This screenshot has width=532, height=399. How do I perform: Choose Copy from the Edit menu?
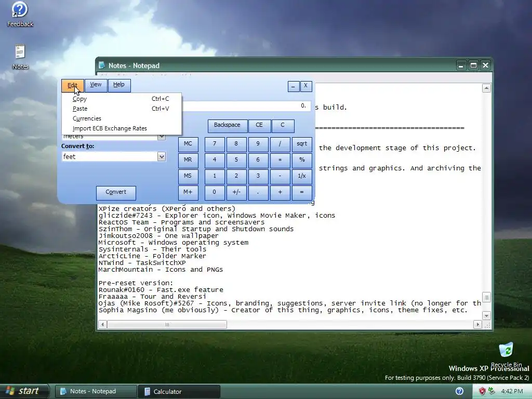click(122, 99)
